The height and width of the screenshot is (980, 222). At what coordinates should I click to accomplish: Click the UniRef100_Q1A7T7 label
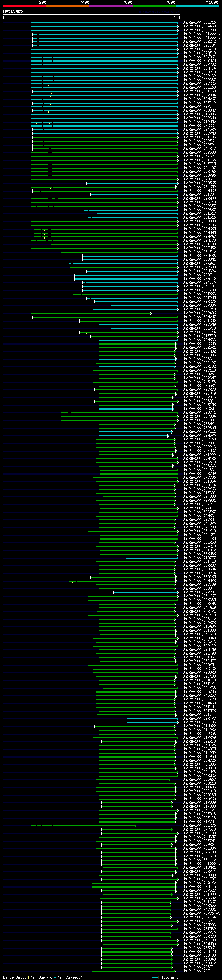pos(199,558)
